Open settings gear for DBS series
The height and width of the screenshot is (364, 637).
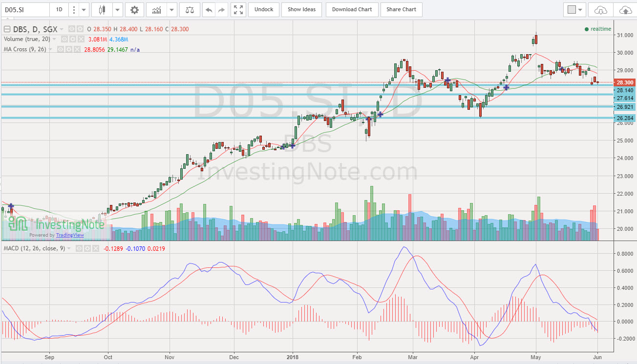(x=80, y=29)
